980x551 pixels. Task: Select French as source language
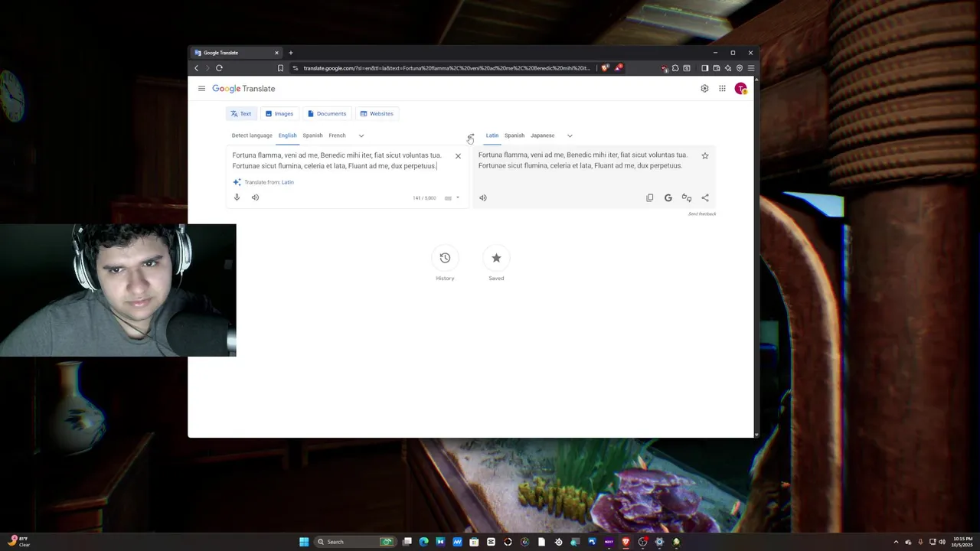(x=337, y=135)
